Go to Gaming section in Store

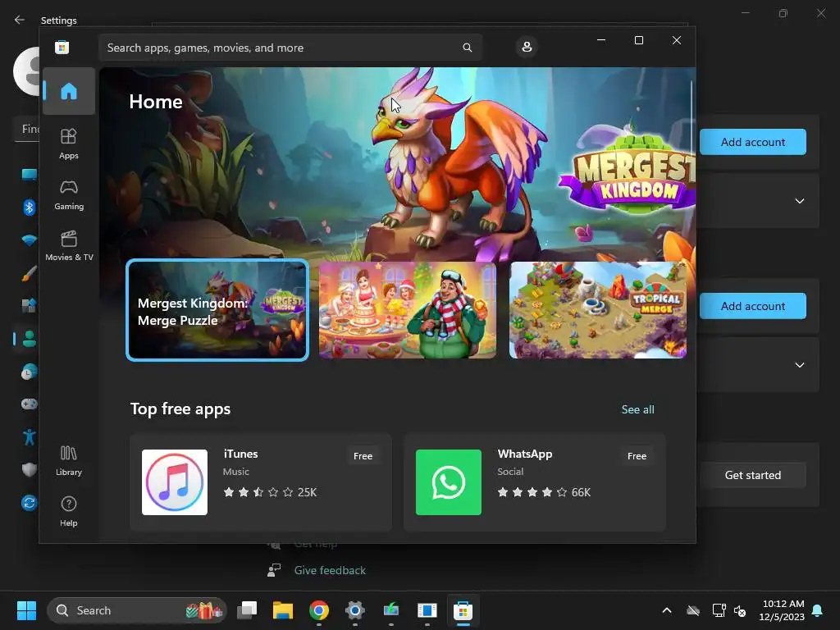[x=69, y=194]
